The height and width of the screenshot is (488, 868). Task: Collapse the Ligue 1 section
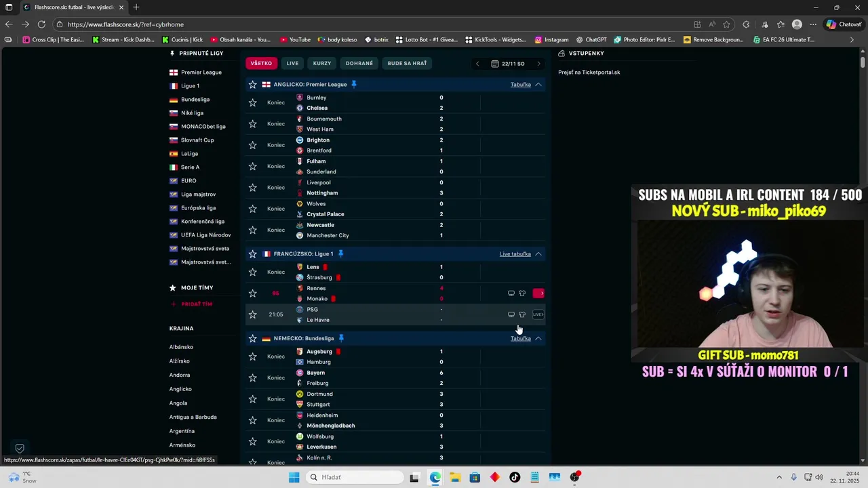[538, 254]
